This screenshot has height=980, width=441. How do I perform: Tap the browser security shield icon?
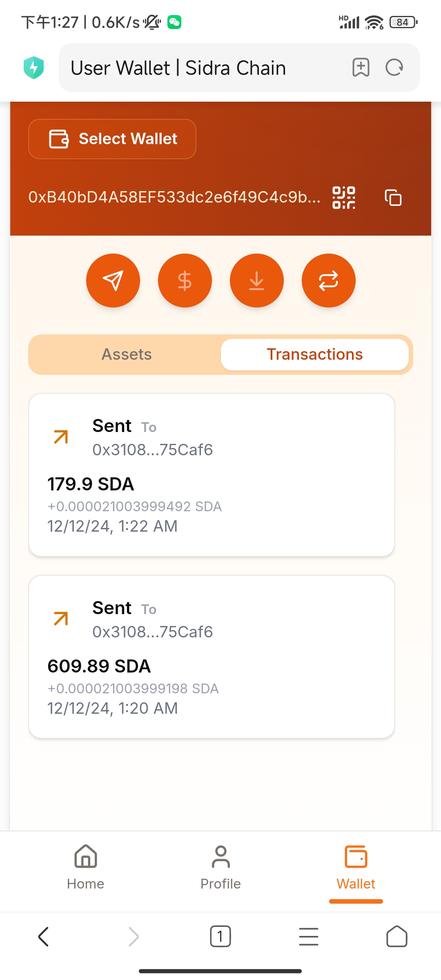click(x=34, y=68)
